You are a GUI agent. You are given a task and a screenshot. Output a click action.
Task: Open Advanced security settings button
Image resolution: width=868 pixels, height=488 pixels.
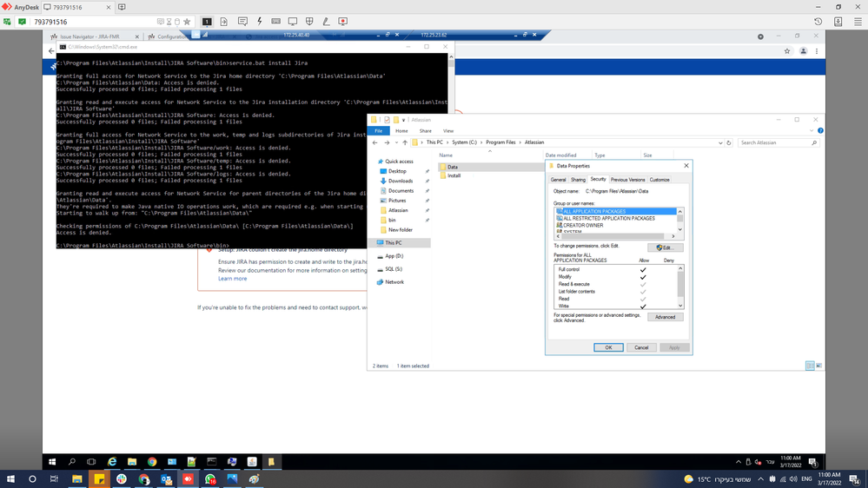[x=665, y=317]
